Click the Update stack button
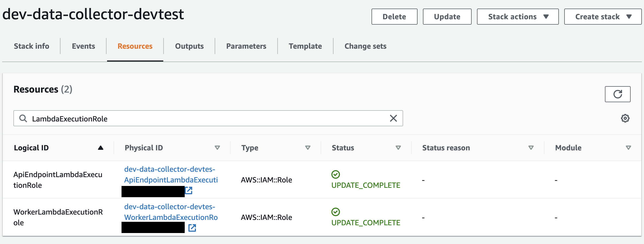 [447, 17]
